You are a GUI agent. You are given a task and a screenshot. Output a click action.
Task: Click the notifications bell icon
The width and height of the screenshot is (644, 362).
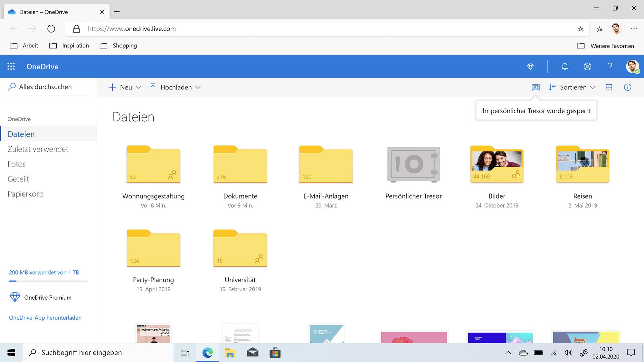coord(564,66)
